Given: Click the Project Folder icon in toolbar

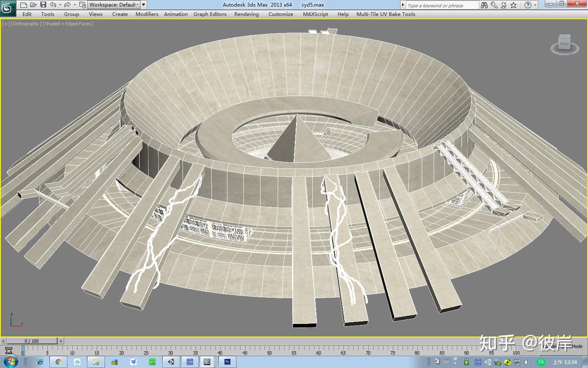Looking at the screenshot, I should (x=82, y=5).
